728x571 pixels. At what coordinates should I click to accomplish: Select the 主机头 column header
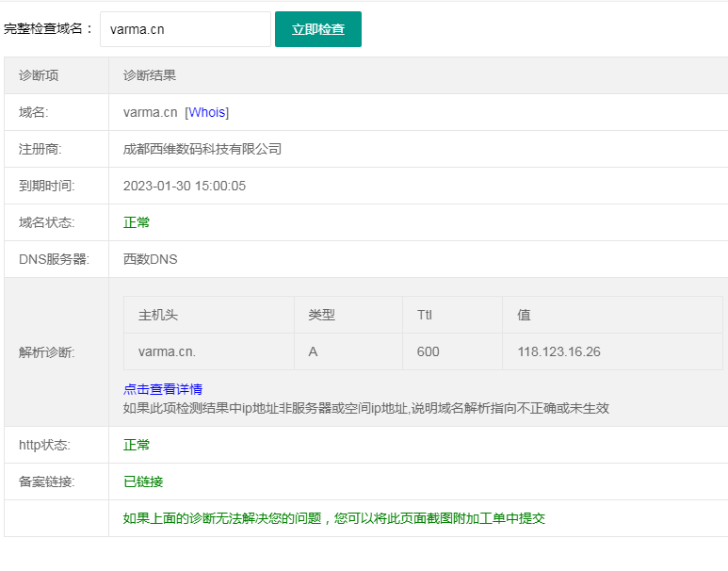[158, 315]
